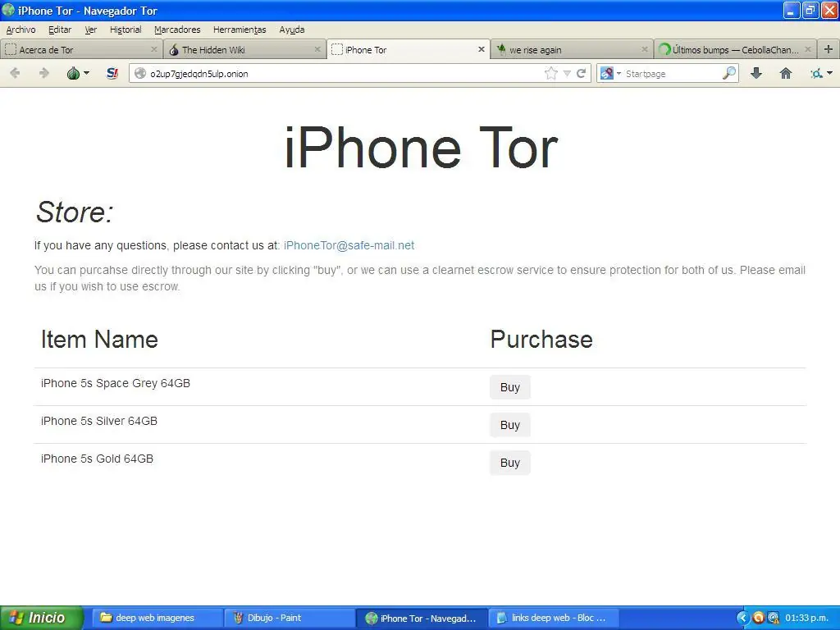Open the Marcadores menu
This screenshot has width=840, height=630.
pyautogui.click(x=177, y=30)
